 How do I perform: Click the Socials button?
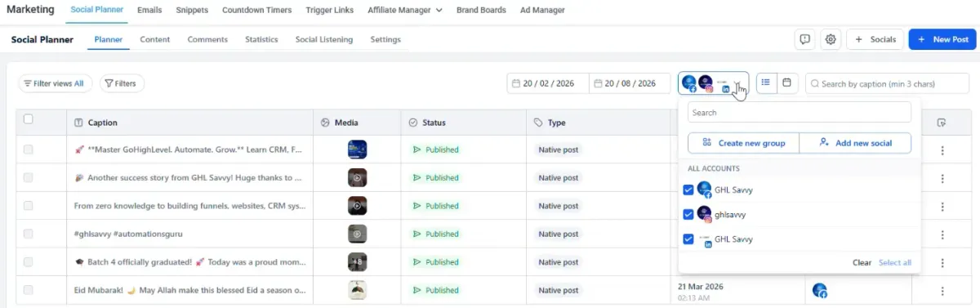875,39
